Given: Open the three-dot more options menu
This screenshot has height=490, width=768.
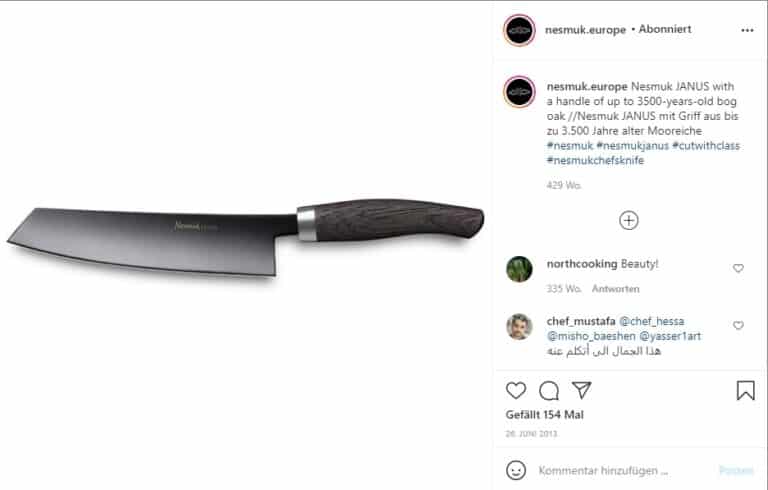Looking at the screenshot, I should 747,30.
